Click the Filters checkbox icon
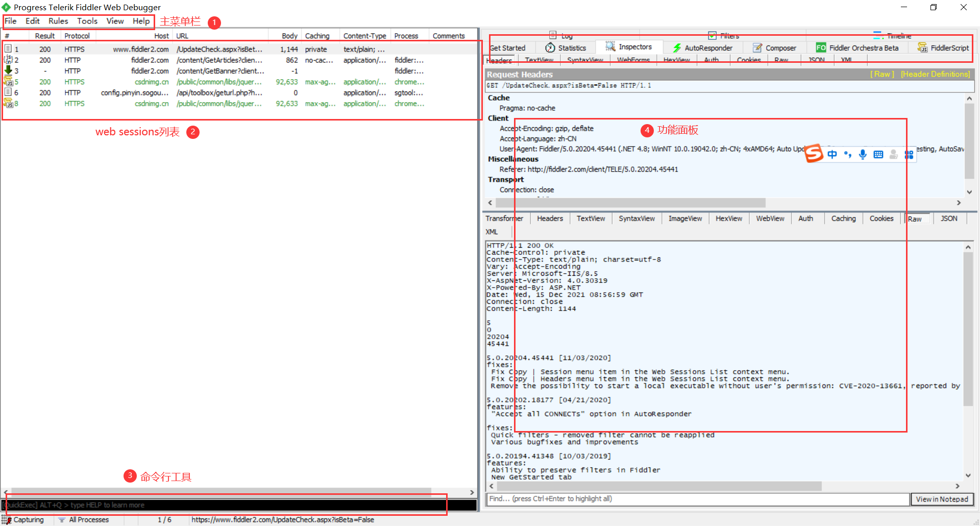The width and height of the screenshot is (980, 526). click(x=713, y=35)
